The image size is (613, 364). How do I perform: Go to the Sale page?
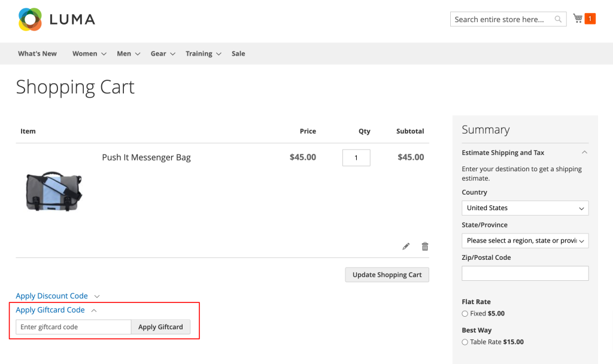coord(238,54)
